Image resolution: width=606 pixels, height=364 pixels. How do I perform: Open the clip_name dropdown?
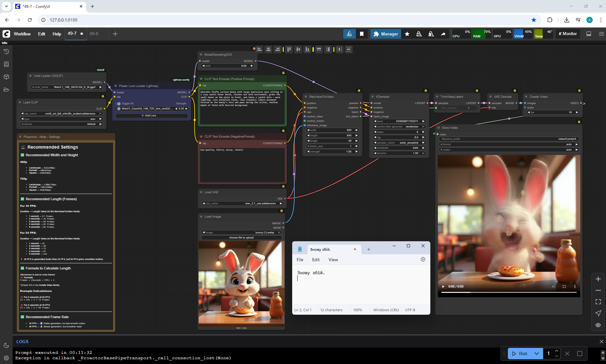(61, 114)
